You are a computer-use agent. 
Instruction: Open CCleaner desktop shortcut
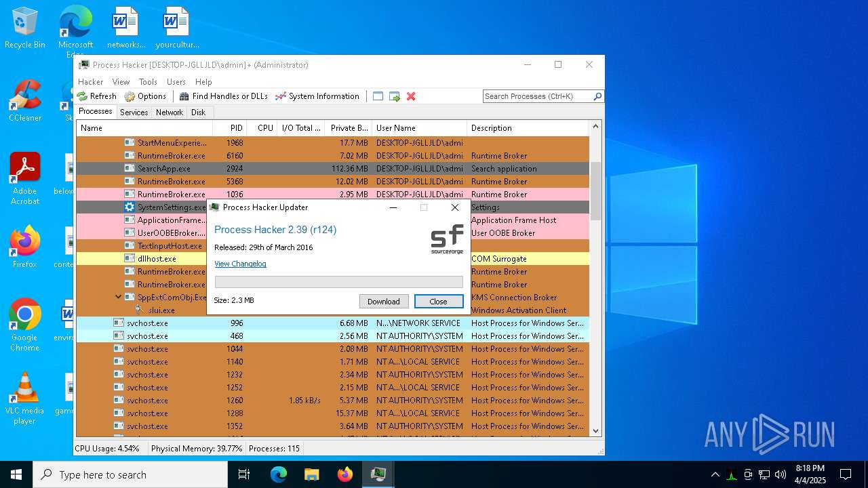[25, 102]
